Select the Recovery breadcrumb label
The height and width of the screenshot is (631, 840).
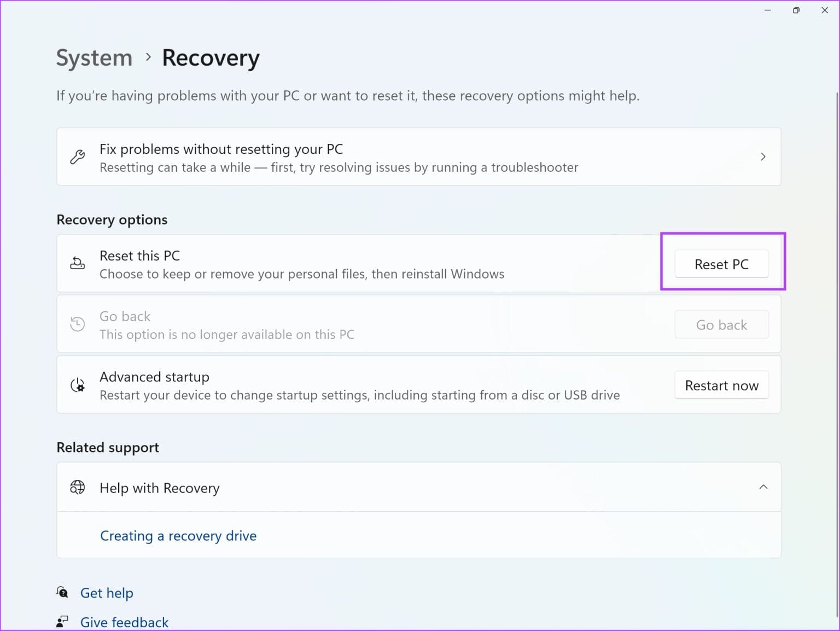210,57
